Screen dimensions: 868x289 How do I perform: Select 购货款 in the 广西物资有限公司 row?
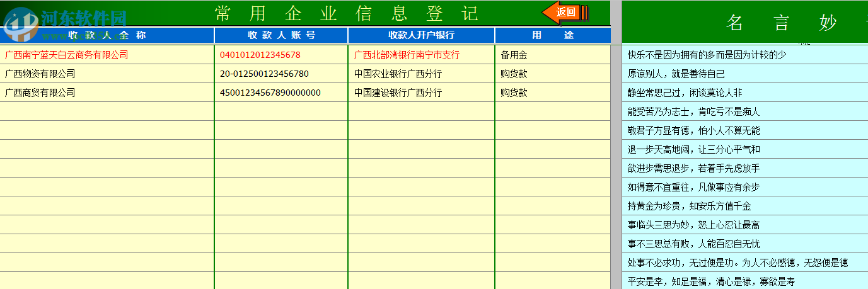(x=553, y=74)
